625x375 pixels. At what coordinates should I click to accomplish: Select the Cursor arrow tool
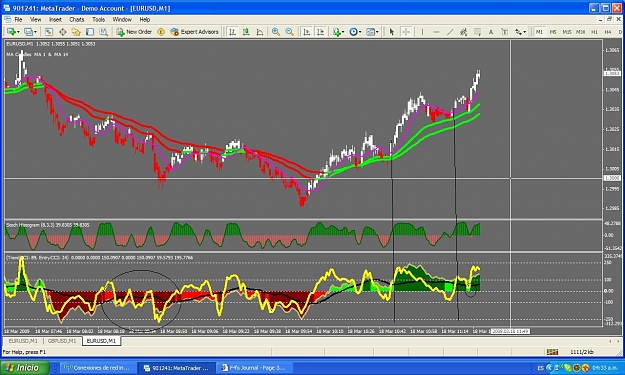point(392,32)
